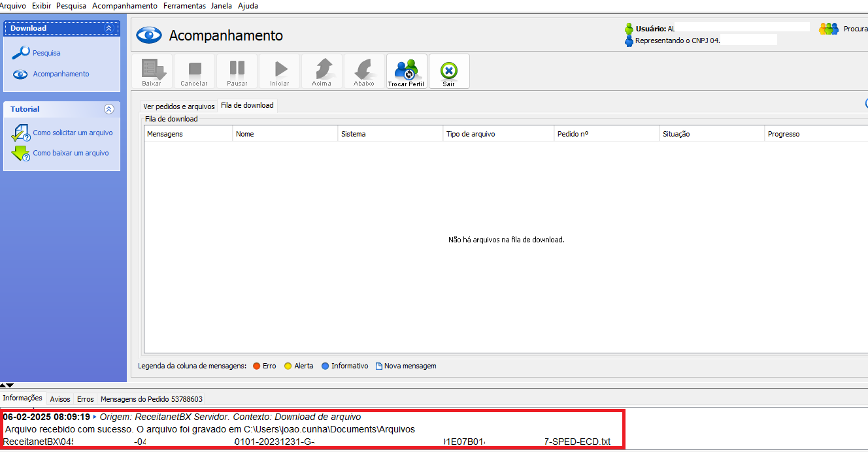
Task: Move item up with Acima arrow
Action: pyautogui.click(x=322, y=71)
